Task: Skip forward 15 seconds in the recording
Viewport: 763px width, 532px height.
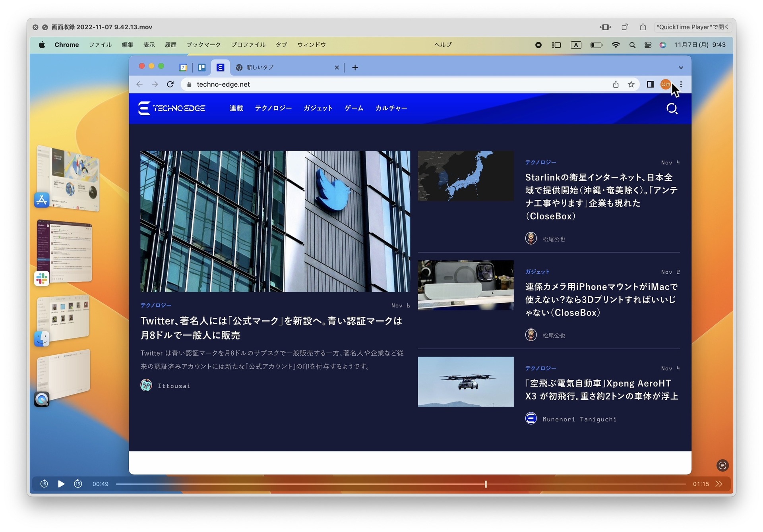Action: click(78, 484)
